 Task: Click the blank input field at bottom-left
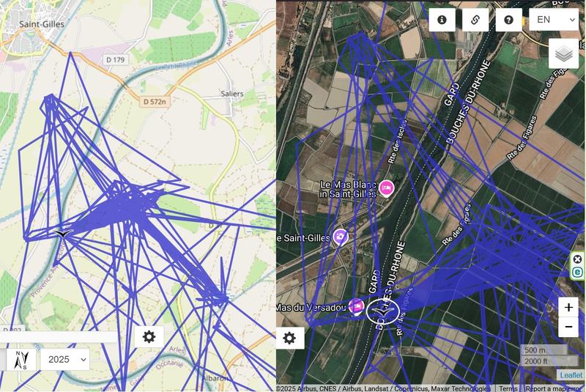59,337
